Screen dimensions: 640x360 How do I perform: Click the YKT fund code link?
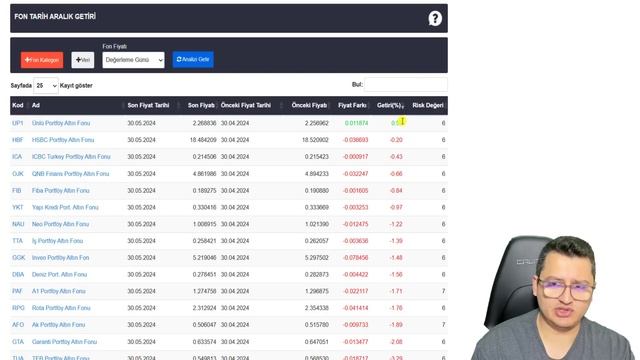(x=18, y=207)
